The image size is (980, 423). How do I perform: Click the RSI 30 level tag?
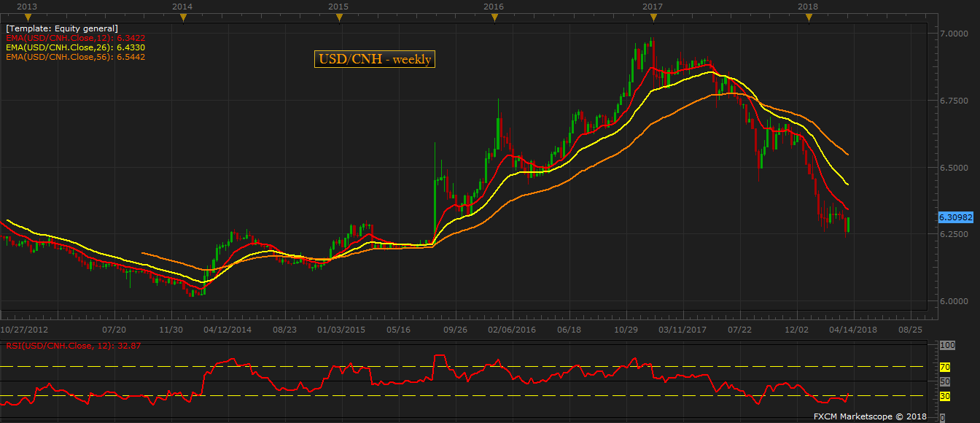[x=945, y=396]
